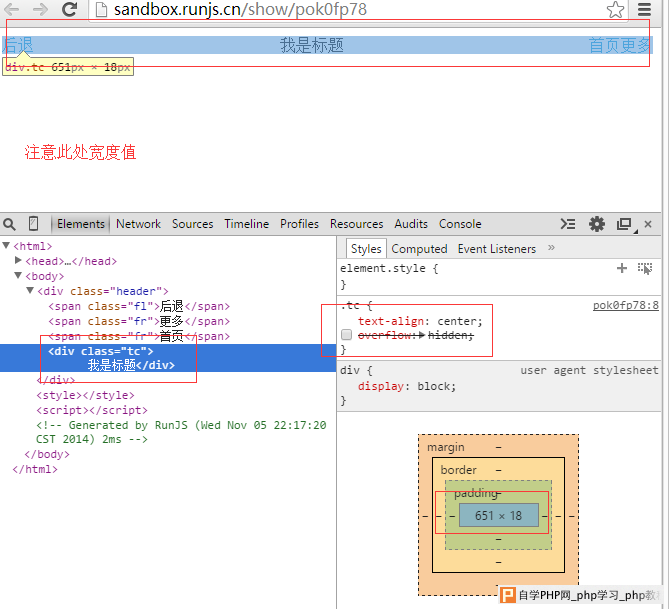Select span fl 后退 node
The width and height of the screenshot is (669, 609).
(x=139, y=306)
